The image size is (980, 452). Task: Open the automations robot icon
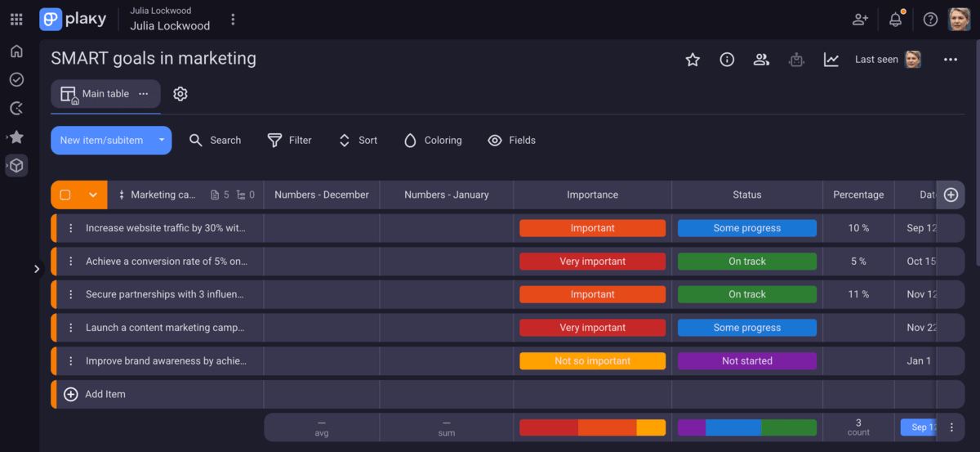(x=796, y=60)
